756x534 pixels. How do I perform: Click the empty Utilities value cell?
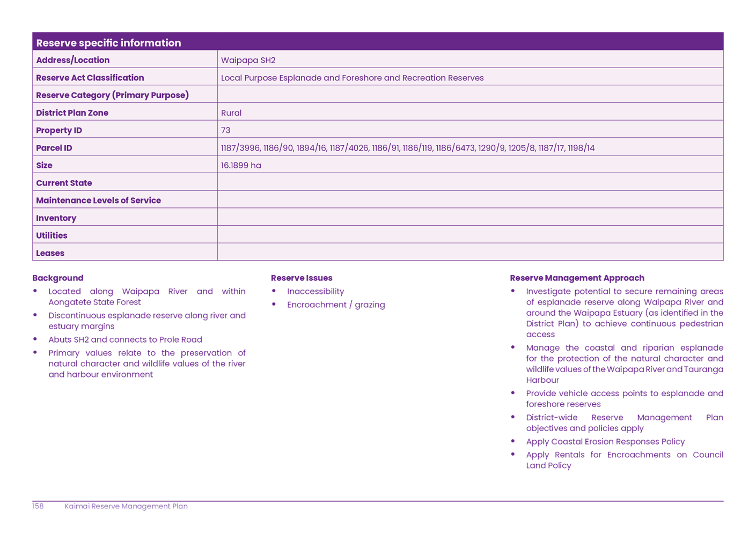tap(469, 235)
